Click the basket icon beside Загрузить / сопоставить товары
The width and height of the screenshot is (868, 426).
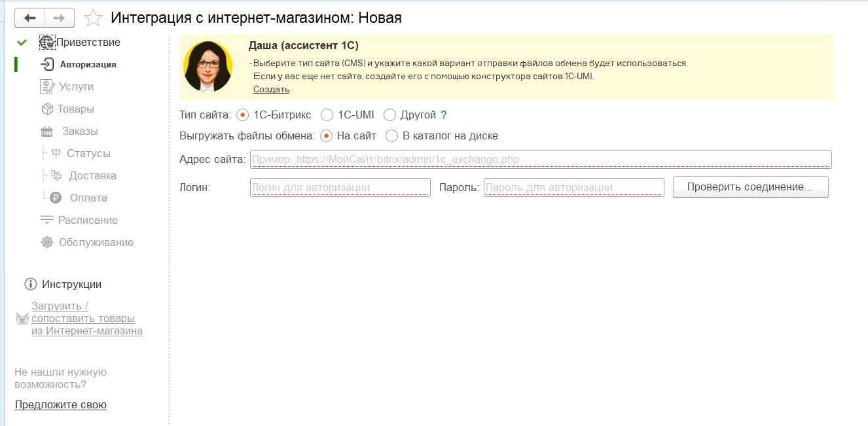click(22, 319)
